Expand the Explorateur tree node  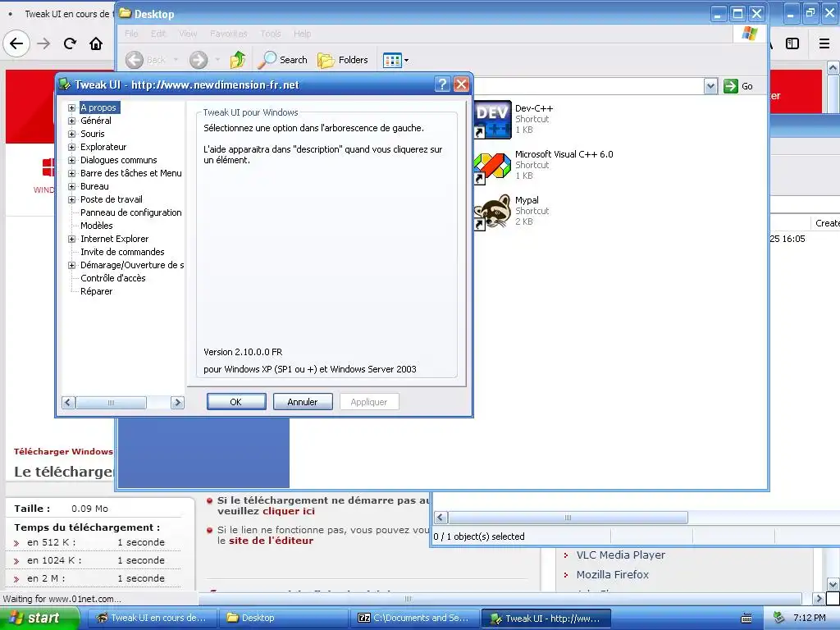(72, 148)
